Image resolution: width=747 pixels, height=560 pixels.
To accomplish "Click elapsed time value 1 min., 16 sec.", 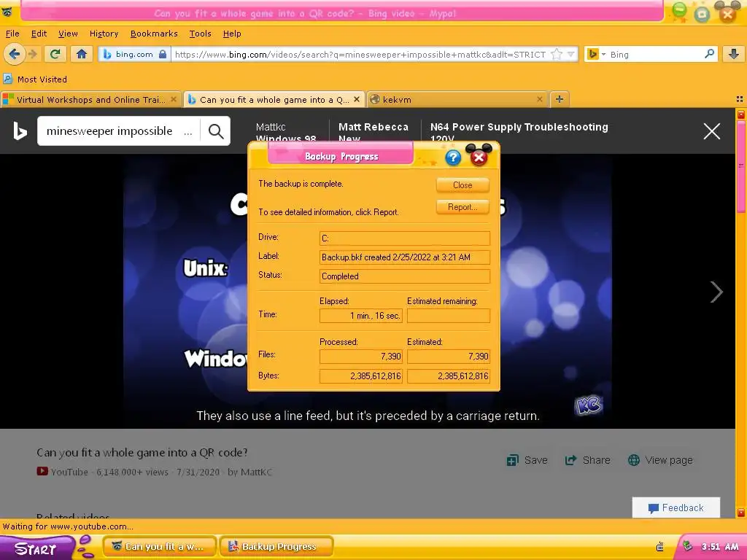I will click(x=360, y=316).
